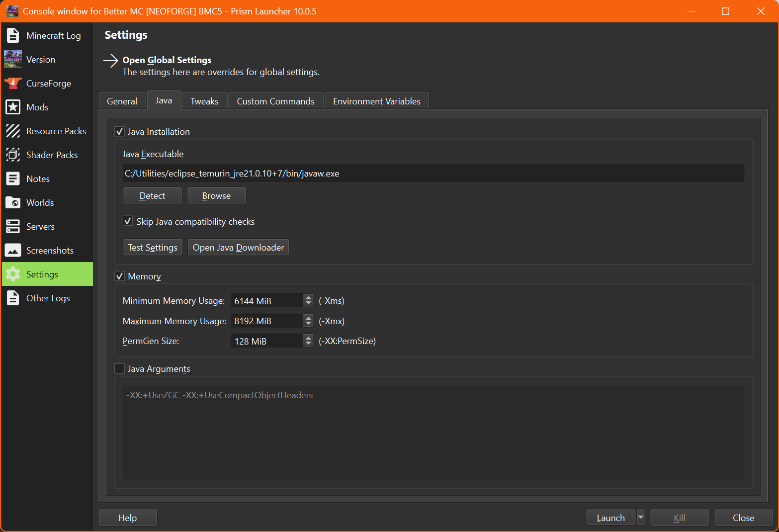Increase Minimum Memory Usage with up arrow
The height and width of the screenshot is (532, 779).
pyautogui.click(x=308, y=298)
